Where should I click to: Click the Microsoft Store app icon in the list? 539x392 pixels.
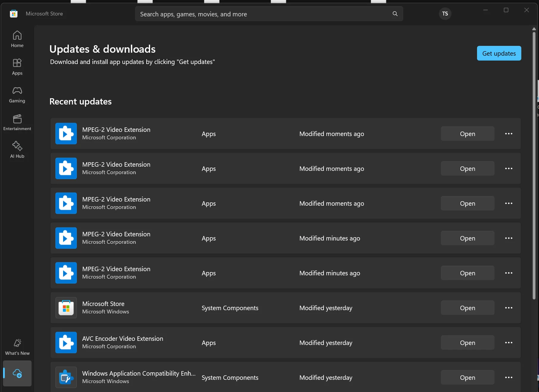pos(66,308)
